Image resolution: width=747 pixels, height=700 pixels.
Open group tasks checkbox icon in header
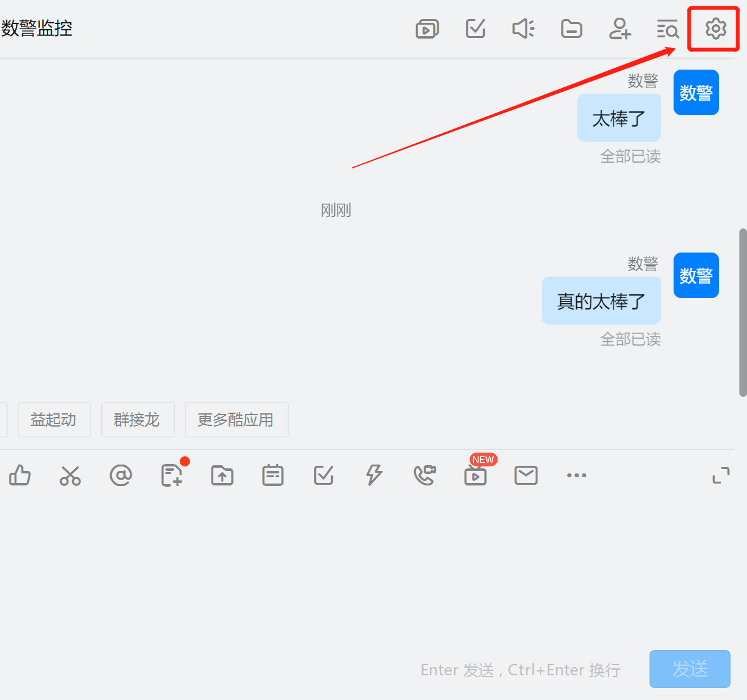(475, 29)
